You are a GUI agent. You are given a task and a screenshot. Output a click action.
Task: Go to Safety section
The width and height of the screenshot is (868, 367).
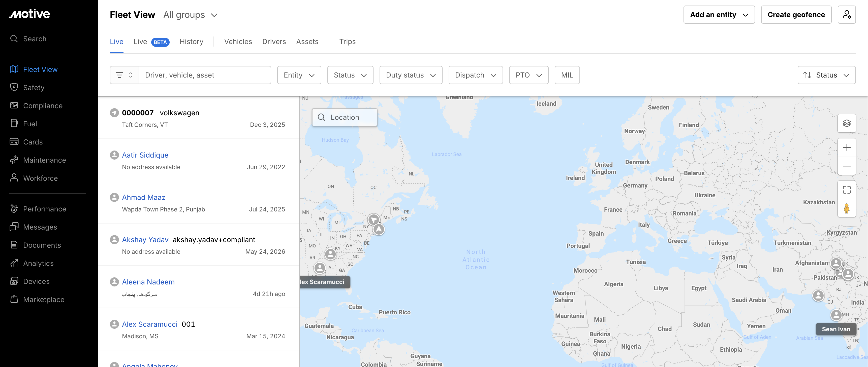pyautogui.click(x=27, y=87)
